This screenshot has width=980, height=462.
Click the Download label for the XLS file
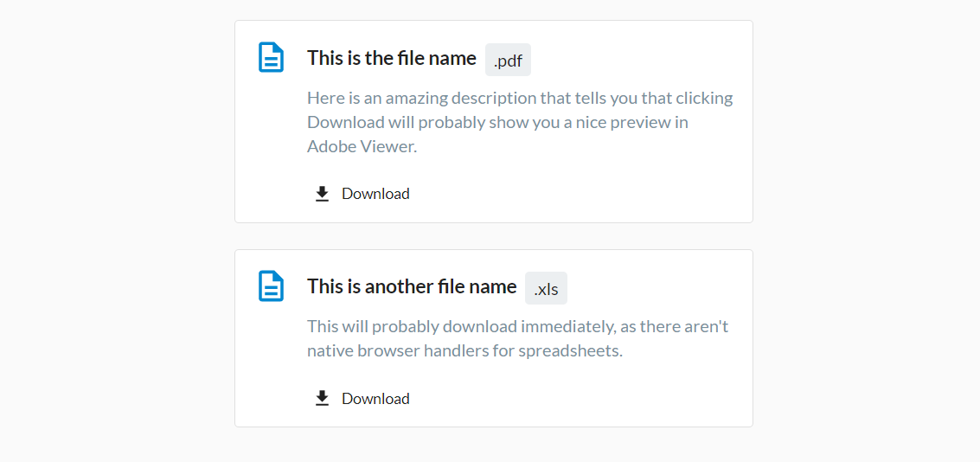click(375, 399)
